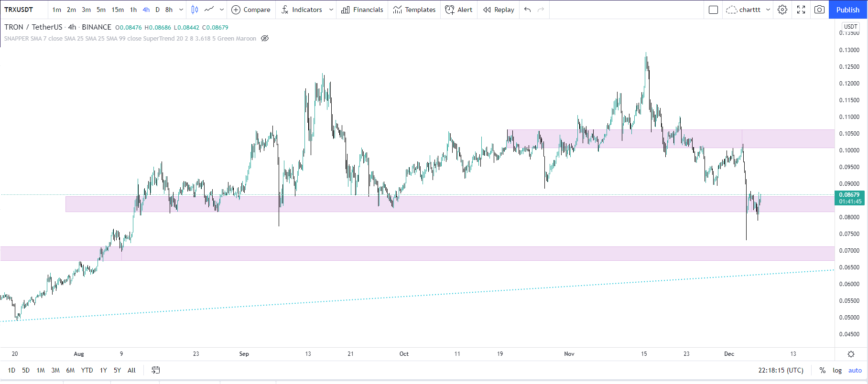This screenshot has height=384, width=868.
Task: Click the layout select square icon
Action: pyautogui.click(x=713, y=10)
